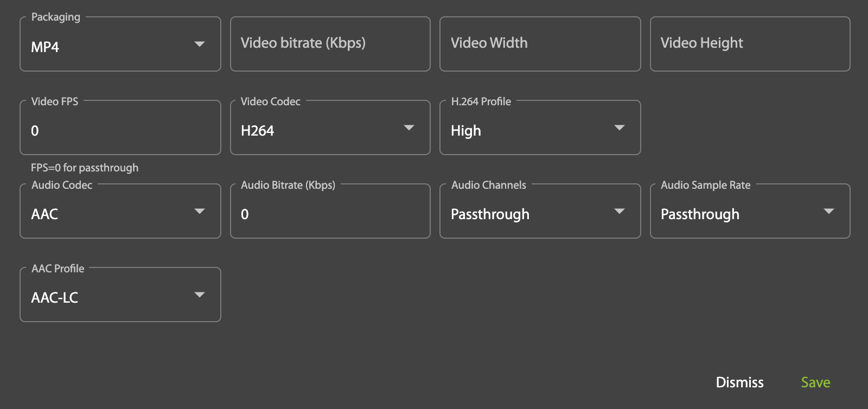This screenshot has height=409, width=868.
Task: Expand the AAC-LC profile selector
Action: pos(108,297)
